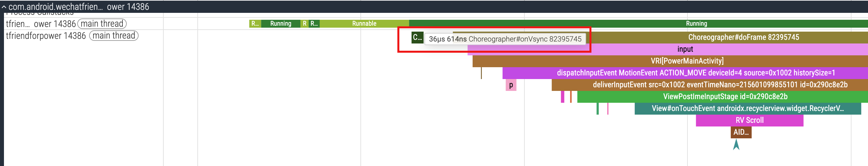868x166 pixels.
Task: Select the small pink p slice
Action: 511,85
